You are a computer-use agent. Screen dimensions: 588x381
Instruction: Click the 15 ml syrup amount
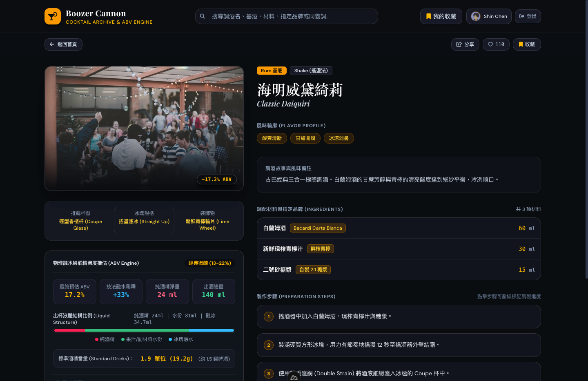point(527,270)
